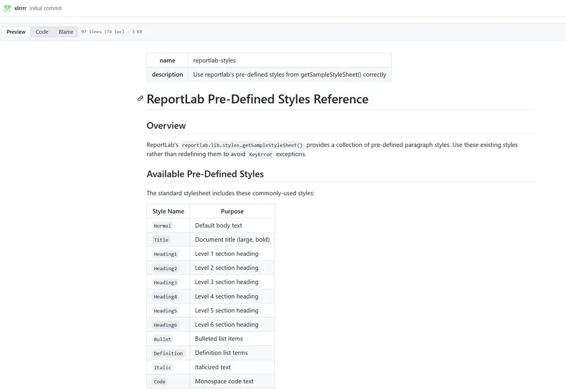Click the Heading6 style name cell
The image size is (566, 392).
[x=168, y=325]
